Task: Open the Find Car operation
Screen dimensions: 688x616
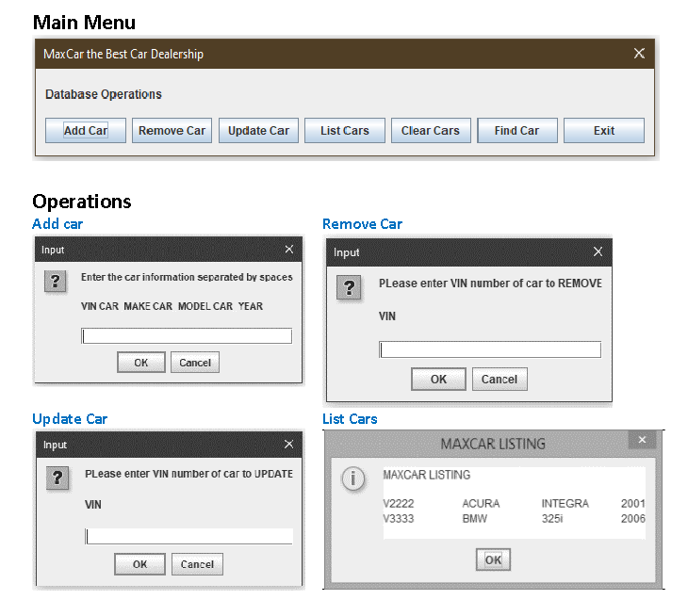Action: tap(516, 130)
